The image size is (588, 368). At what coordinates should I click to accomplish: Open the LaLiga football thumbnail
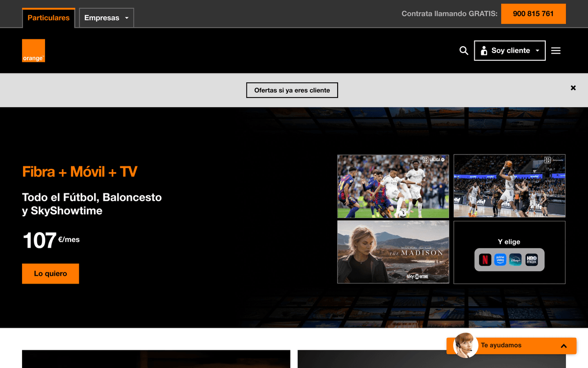pyautogui.click(x=393, y=186)
